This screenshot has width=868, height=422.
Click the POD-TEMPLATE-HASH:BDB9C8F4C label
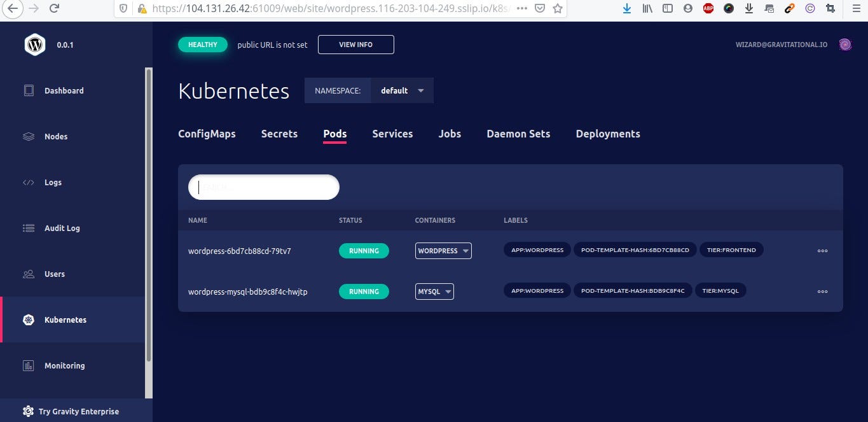[x=633, y=291]
